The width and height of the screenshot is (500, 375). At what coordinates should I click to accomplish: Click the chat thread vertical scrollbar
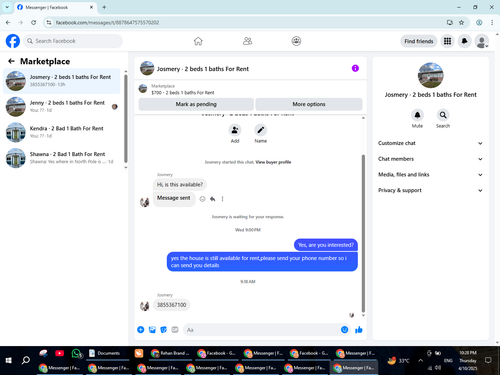tap(363, 233)
